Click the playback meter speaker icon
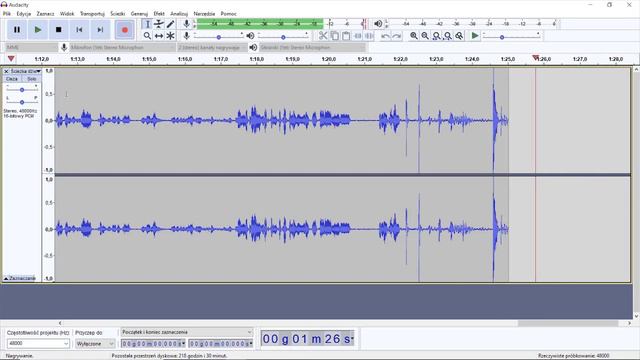Viewport: 640px width, 360px height. click(x=378, y=24)
